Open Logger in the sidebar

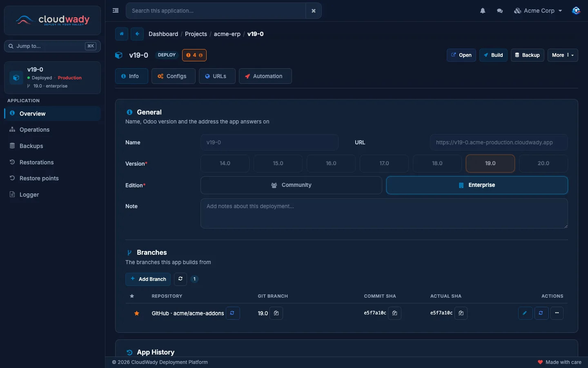(52, 195)
